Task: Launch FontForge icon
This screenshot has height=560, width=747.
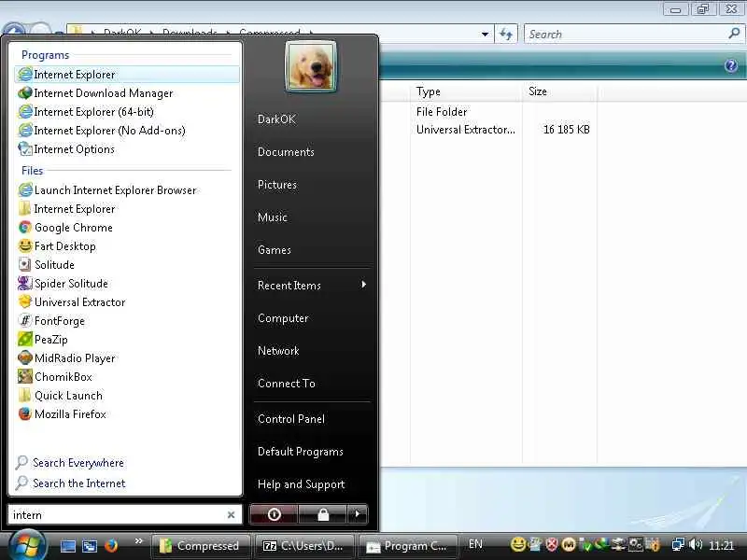Action: (25, 320)
